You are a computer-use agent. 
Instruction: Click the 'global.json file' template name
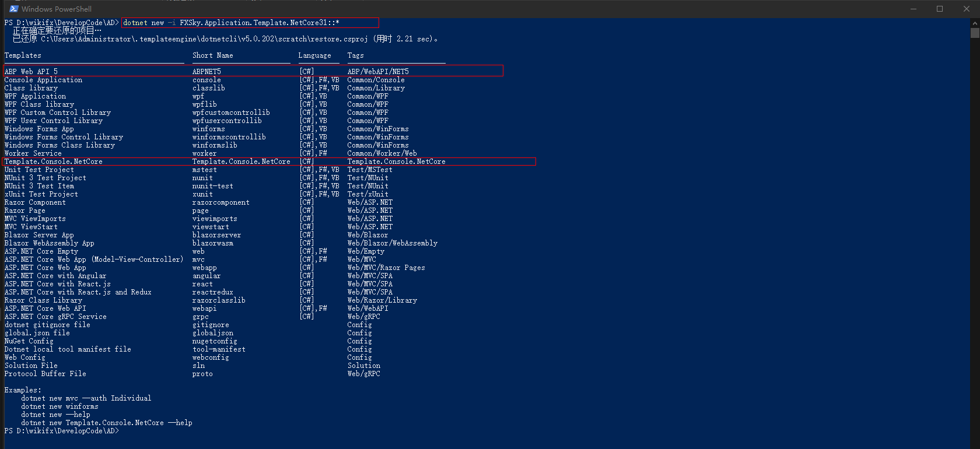[x=37, y=333]
